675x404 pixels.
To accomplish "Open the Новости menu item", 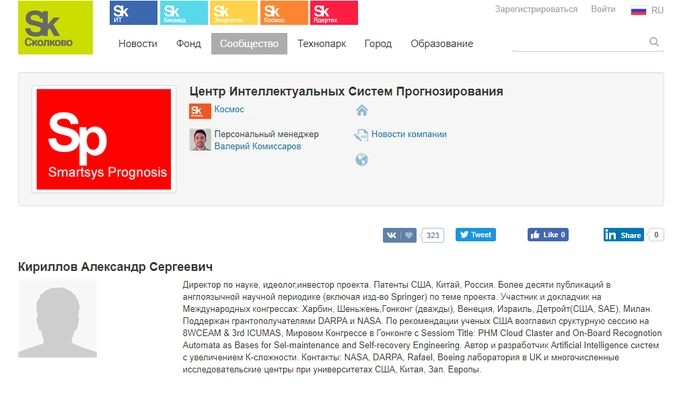I will coord(137,44).
